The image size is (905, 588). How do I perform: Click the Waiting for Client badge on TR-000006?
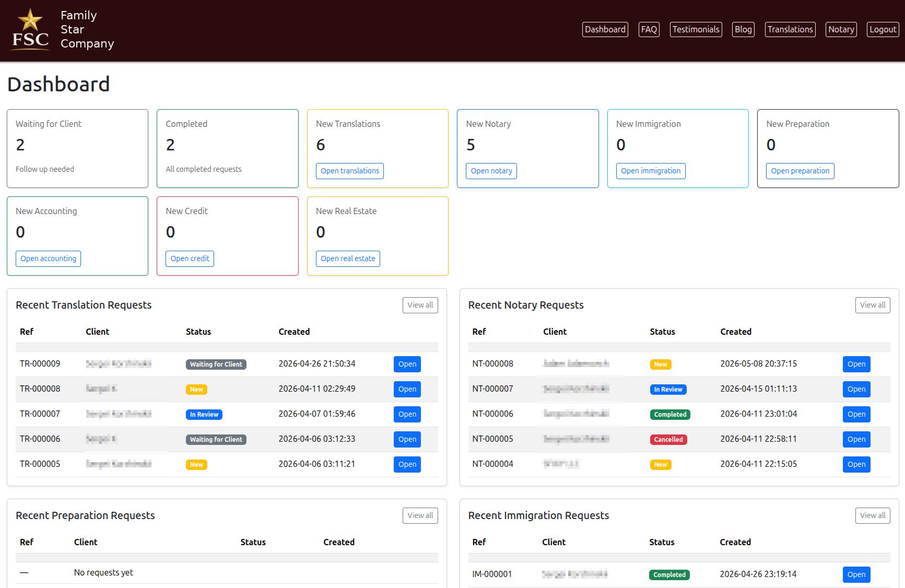216,440
